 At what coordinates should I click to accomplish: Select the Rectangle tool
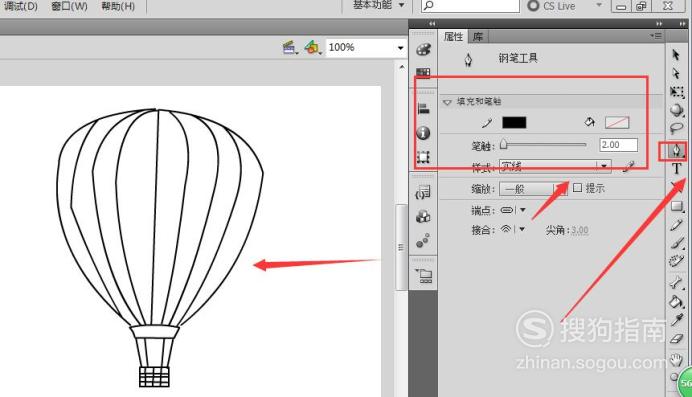click(x=677, y=206)
